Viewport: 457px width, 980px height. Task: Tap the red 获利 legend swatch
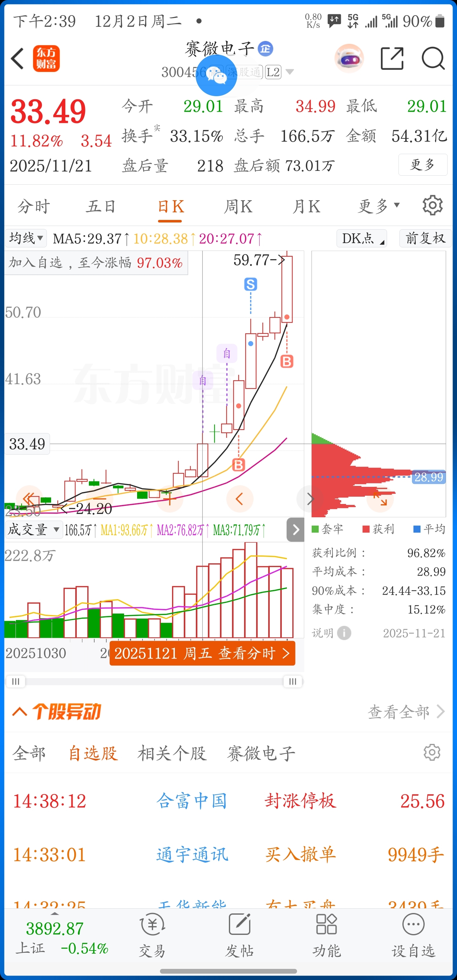366,529
